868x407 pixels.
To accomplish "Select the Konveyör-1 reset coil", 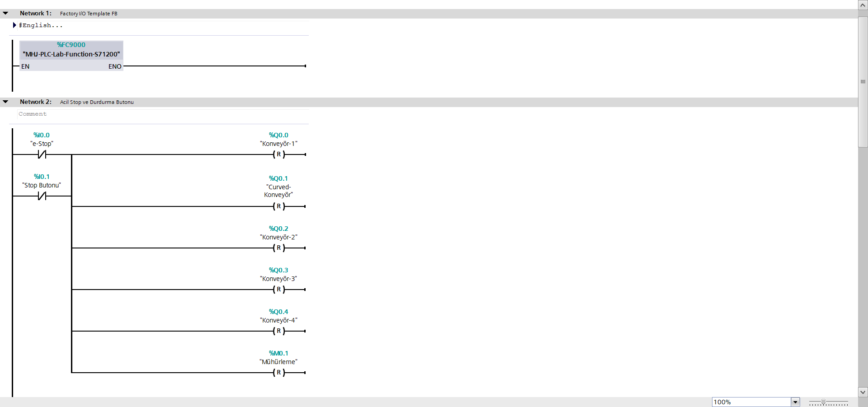I will pyautogui.click(x=279, y=154).
